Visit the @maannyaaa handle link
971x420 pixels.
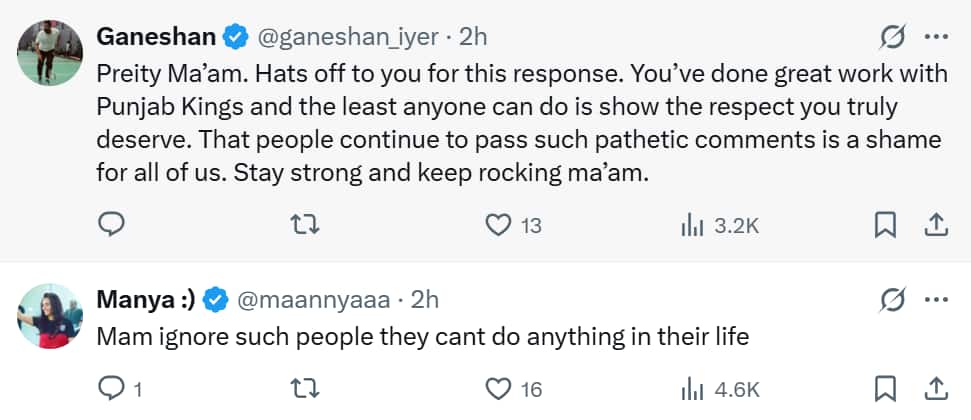click(x=318, y=298)
